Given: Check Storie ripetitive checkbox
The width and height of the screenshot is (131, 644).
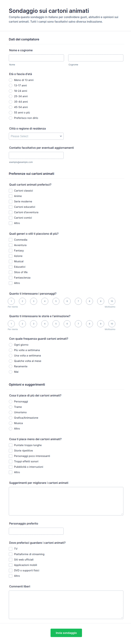Looking at the screenshot, I should (x=11, y=451).
